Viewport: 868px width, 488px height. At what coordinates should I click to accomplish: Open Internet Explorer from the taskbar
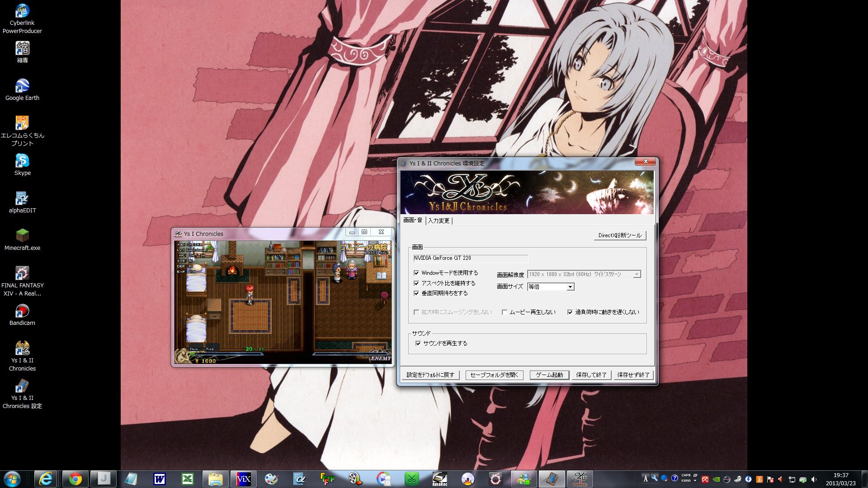(46, 479)
